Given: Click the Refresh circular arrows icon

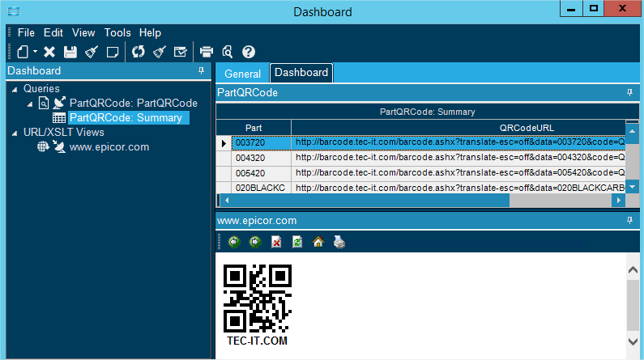Looking at the screenshot, I should tap(139, 52).
